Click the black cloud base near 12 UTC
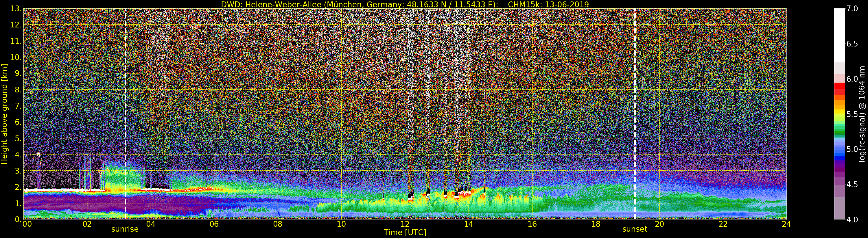The width and height of the screenshot is (868, 238). click(x=410, y=195)
